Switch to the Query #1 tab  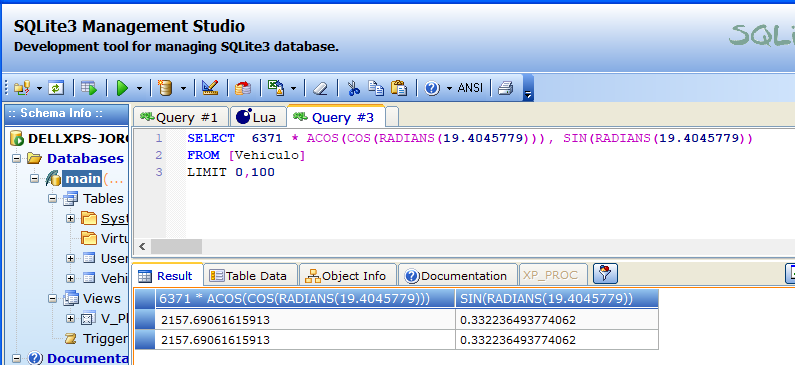(x=180, y=117)
